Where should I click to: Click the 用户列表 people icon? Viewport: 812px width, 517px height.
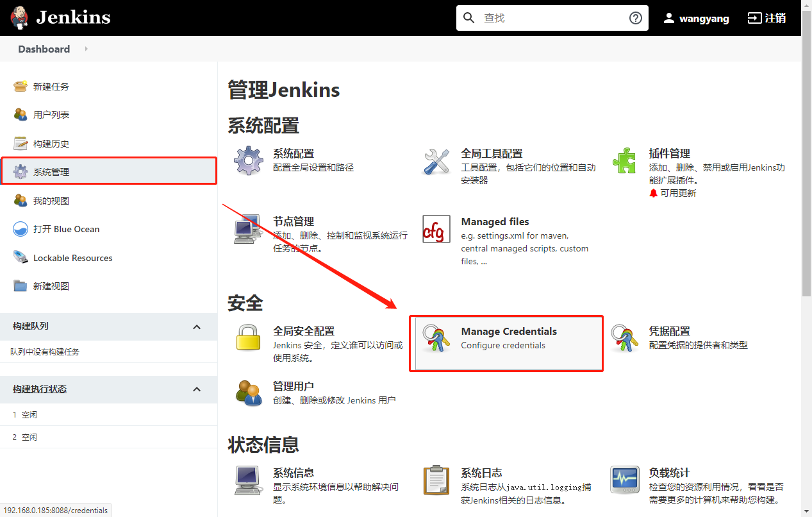21,115
